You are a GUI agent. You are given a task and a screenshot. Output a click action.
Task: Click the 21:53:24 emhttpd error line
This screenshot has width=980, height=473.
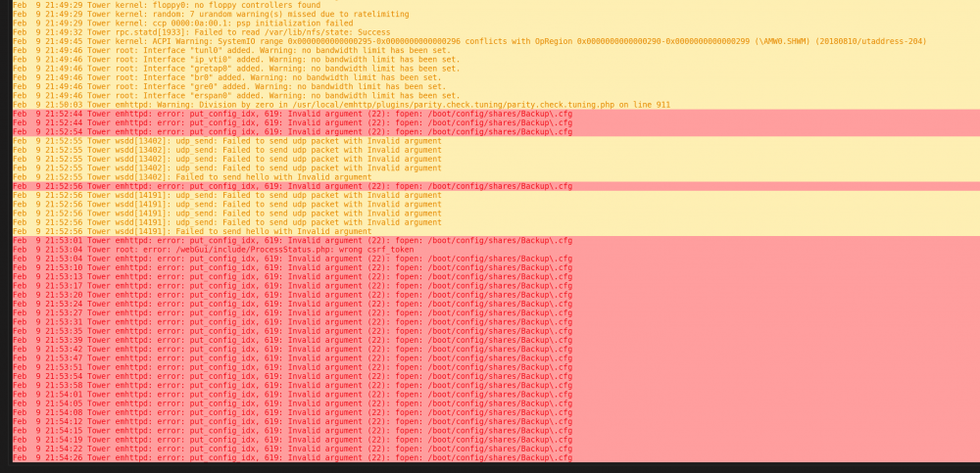click(x=292, y=305)
